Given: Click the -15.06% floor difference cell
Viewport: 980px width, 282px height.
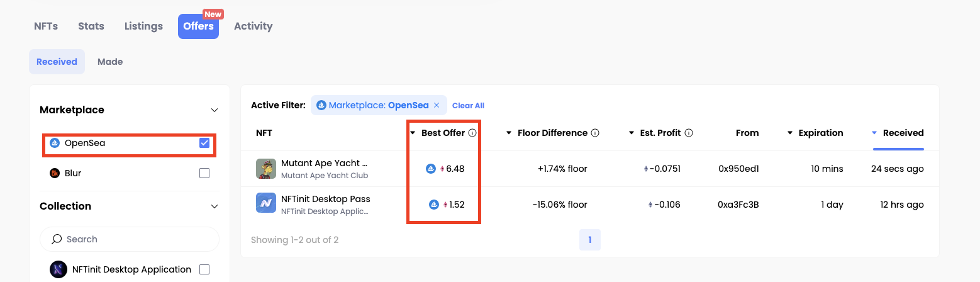Looking at the screenshot, I should coord(560,205).
